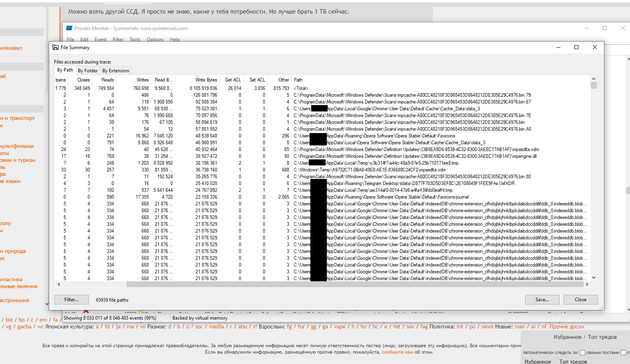Screen dimensions: 630x364
Task: Maximize the File Summary dialog
Action: point(576,47)
